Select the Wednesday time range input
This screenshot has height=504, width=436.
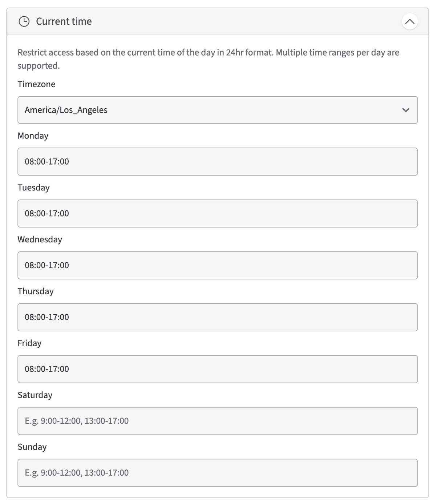pyautogui.click(x=217, y=265)
